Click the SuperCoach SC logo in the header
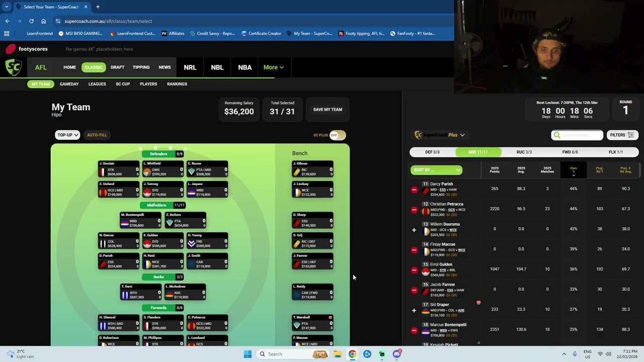 click(x=14, y=67)
